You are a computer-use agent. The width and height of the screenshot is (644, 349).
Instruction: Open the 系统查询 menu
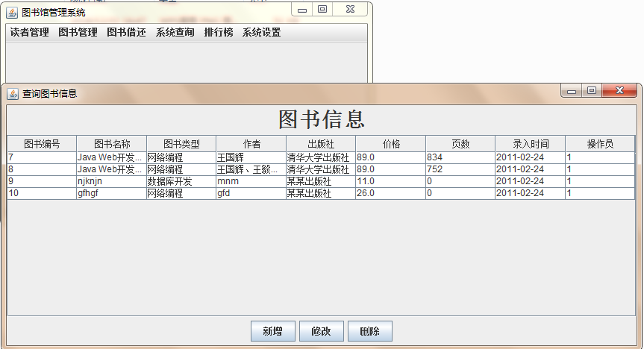point(175,32)
